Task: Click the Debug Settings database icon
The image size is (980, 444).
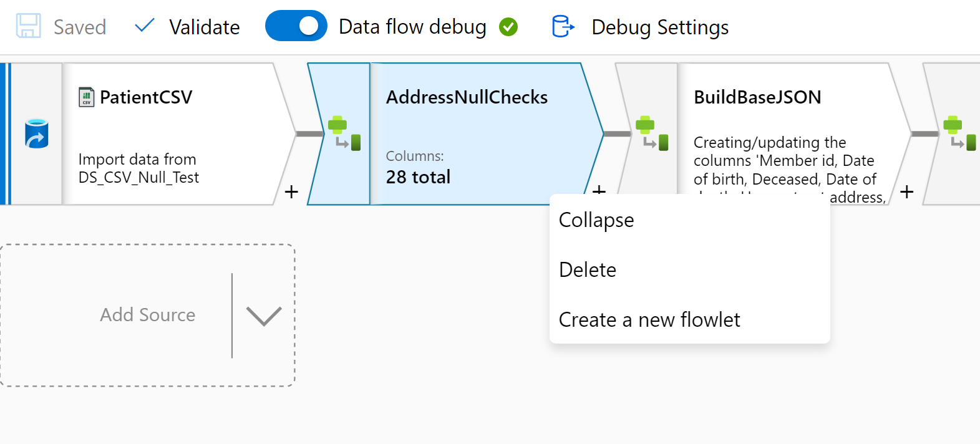Action: [x=563, y=27]
